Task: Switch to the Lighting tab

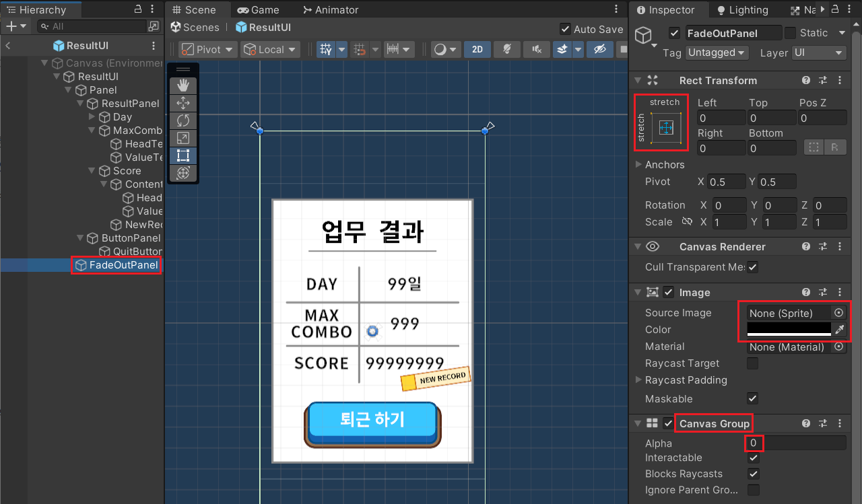Action: 743,9
